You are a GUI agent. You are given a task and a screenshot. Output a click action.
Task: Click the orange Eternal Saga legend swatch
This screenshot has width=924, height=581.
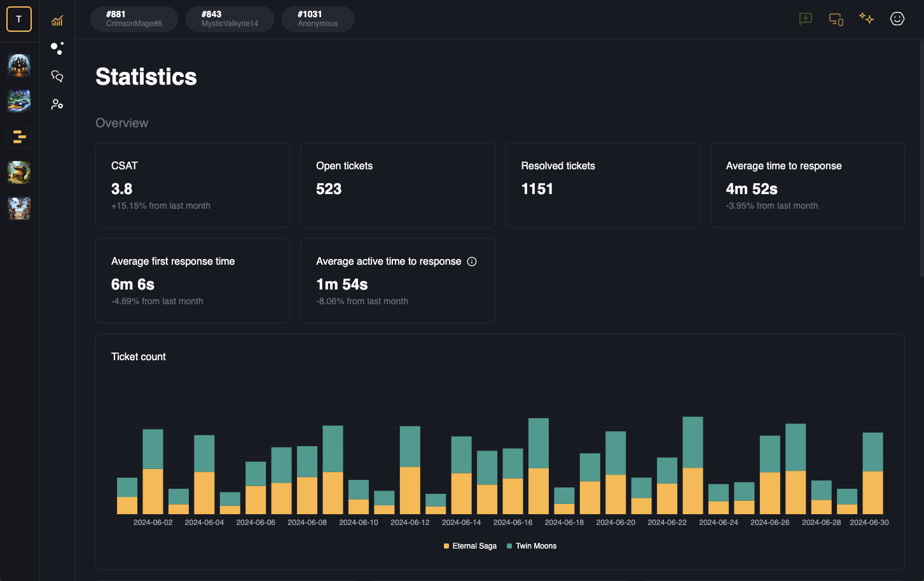[446, 546]
